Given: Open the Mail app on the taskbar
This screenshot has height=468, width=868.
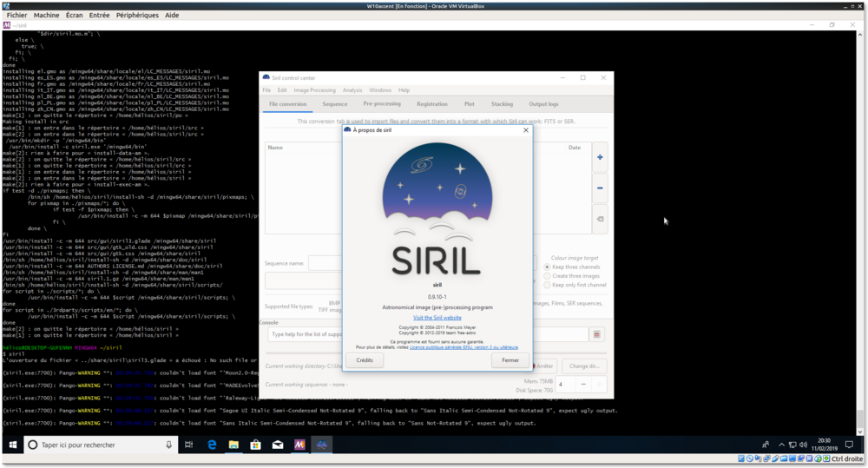Looking at the screenshot, I should pyautogui.click(x=278, y=445).
